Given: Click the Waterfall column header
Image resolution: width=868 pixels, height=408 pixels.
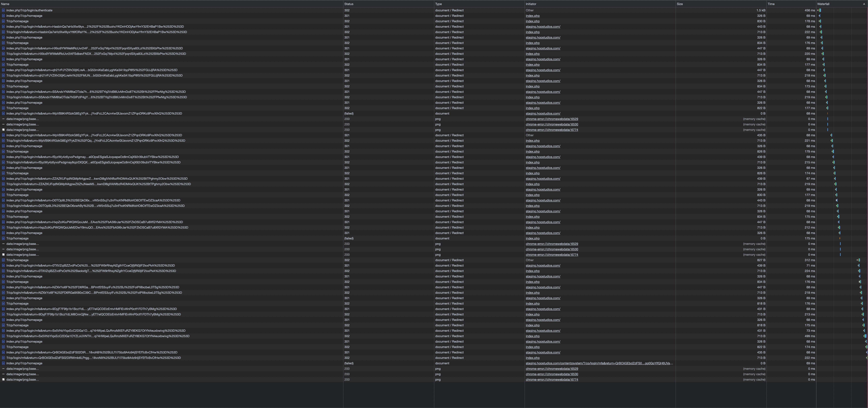Looking at the screenshot, I should (842, 4).
